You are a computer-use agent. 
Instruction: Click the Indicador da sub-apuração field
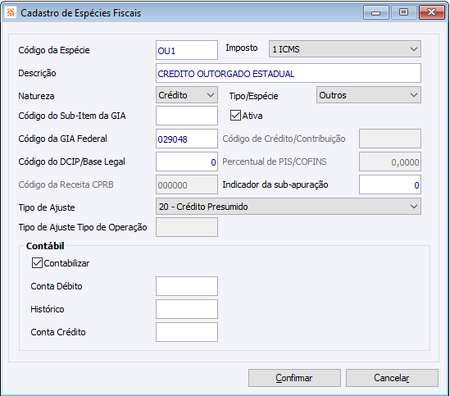coord(390,185)
